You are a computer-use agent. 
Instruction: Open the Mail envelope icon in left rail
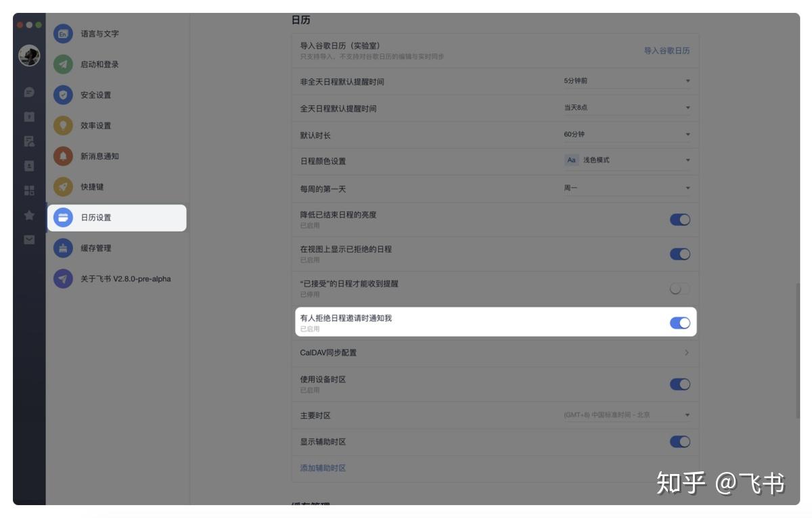(x=29, y=239)
